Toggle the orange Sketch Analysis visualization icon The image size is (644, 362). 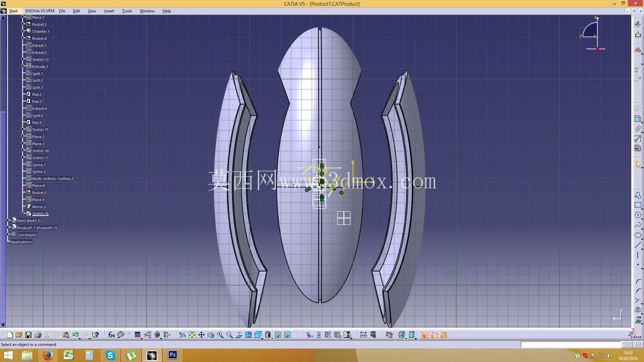click(424, 335)
